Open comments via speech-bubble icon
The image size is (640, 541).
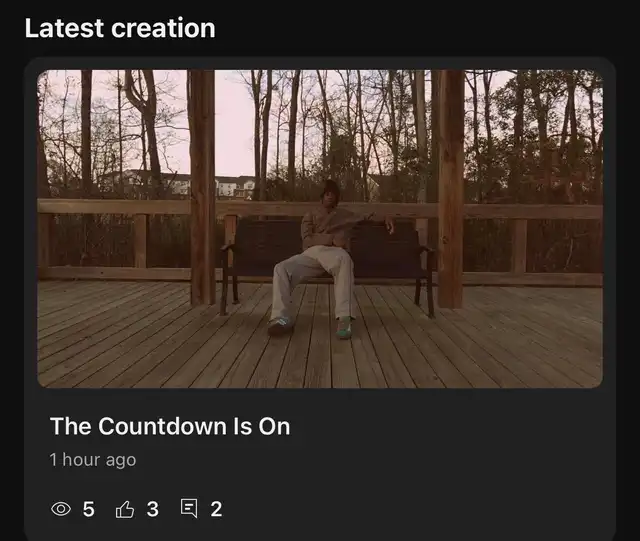189,508
